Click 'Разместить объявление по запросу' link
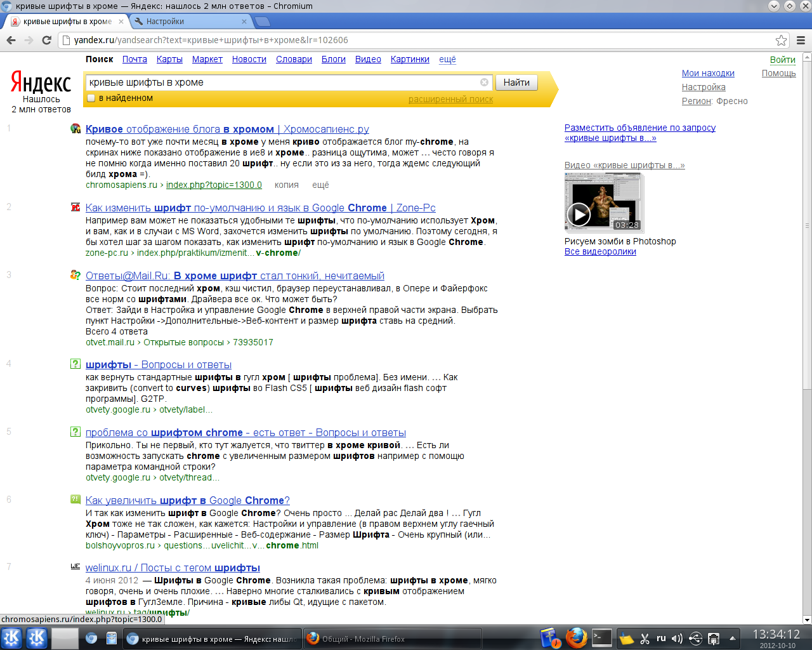This screenshot has width=812, height=650. point(640,133)
